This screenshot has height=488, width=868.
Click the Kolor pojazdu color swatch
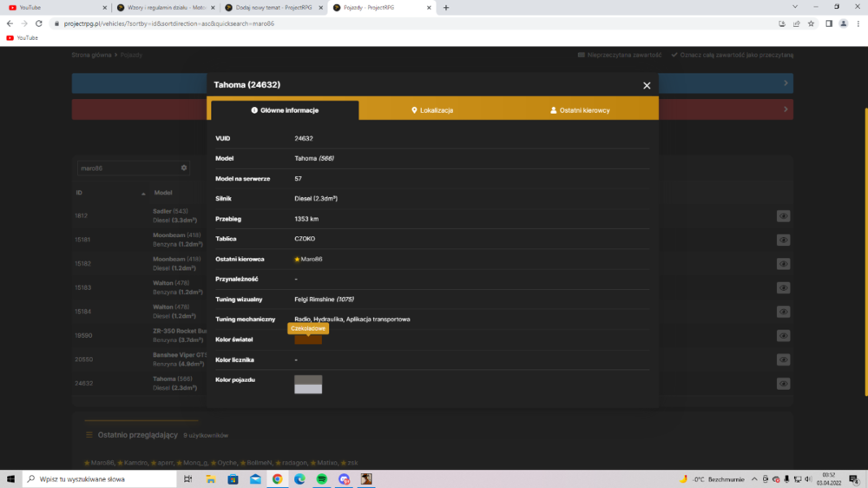(308, 384)
